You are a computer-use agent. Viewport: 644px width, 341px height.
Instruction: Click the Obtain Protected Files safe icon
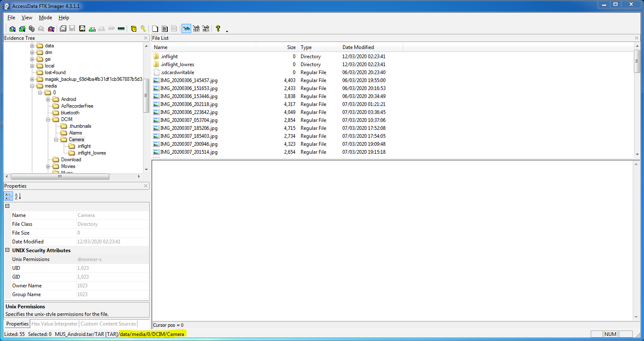(x=134, y=29)
